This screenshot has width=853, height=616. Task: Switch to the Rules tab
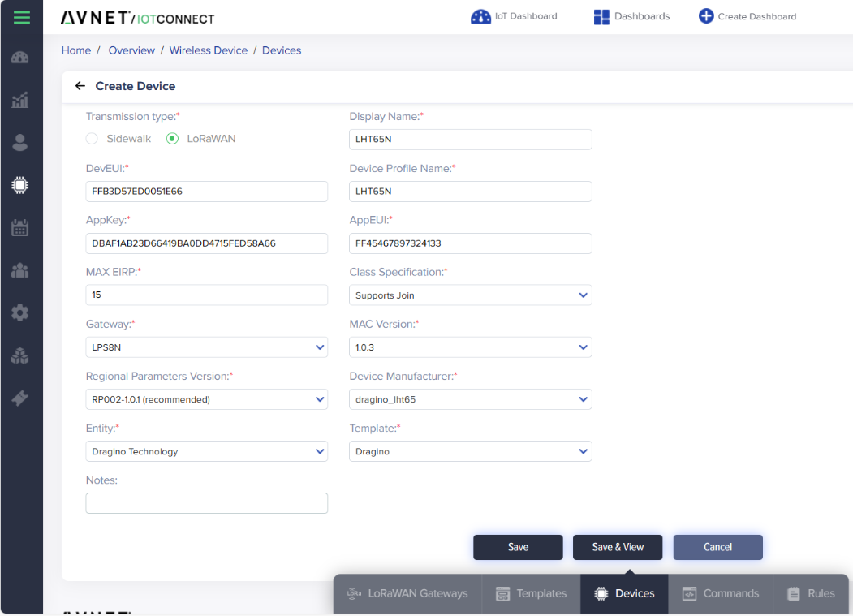[811, 594]
